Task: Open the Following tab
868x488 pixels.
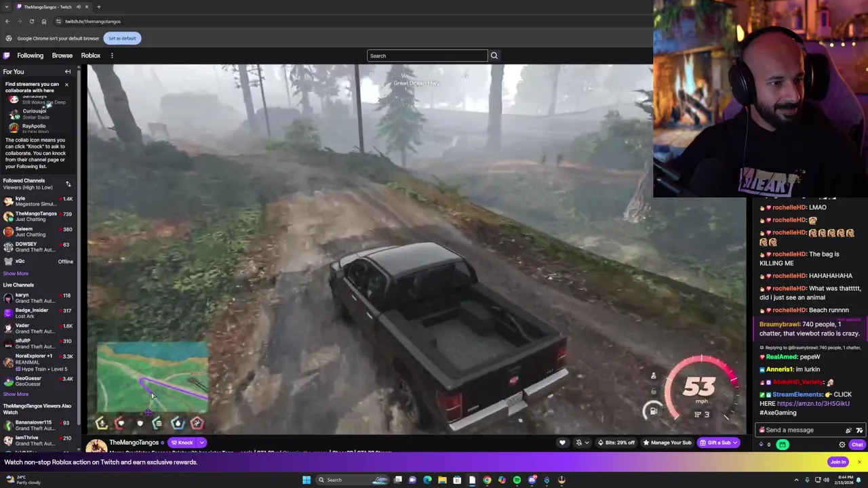Action: [x=30, y=56]
